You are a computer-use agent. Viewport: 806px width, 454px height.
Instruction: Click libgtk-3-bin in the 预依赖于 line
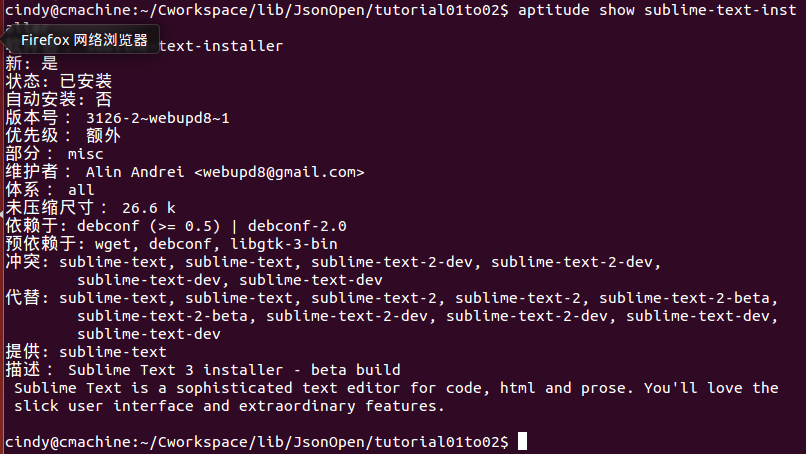click(x=284, y=244)
